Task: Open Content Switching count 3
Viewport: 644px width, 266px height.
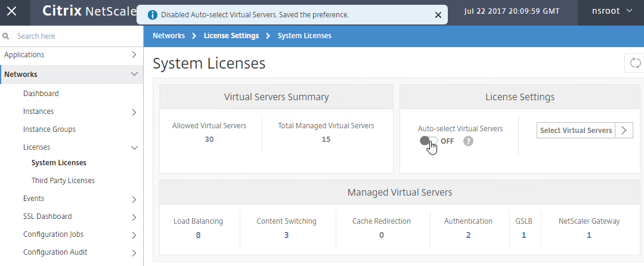Action: click(286, 235)
